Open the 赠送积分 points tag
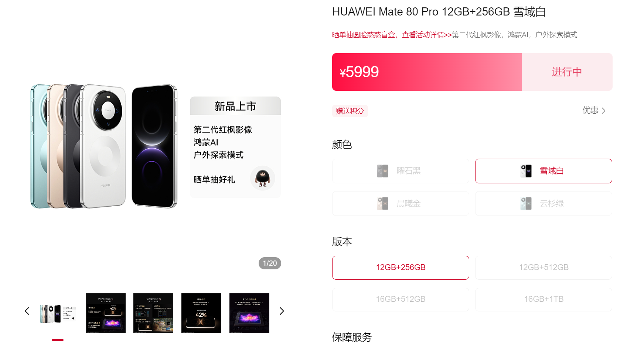Viewport: 644px width, 352px height. point(350,111)
